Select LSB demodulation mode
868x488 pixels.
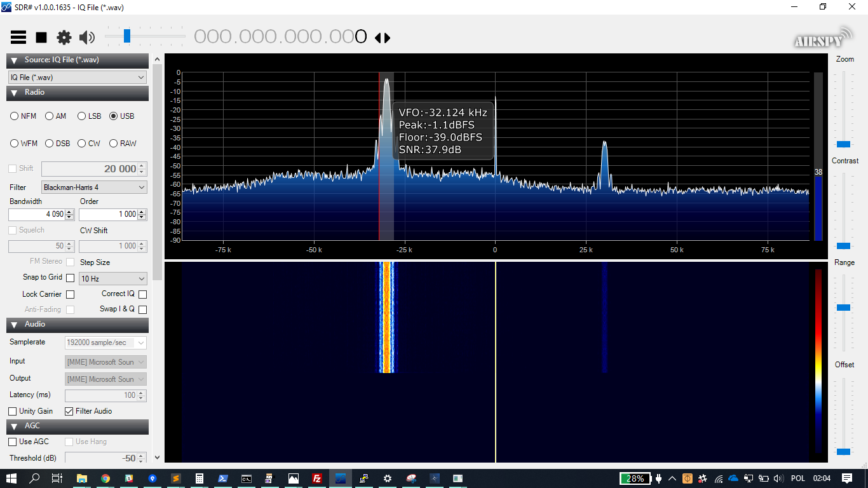point(90,116)
